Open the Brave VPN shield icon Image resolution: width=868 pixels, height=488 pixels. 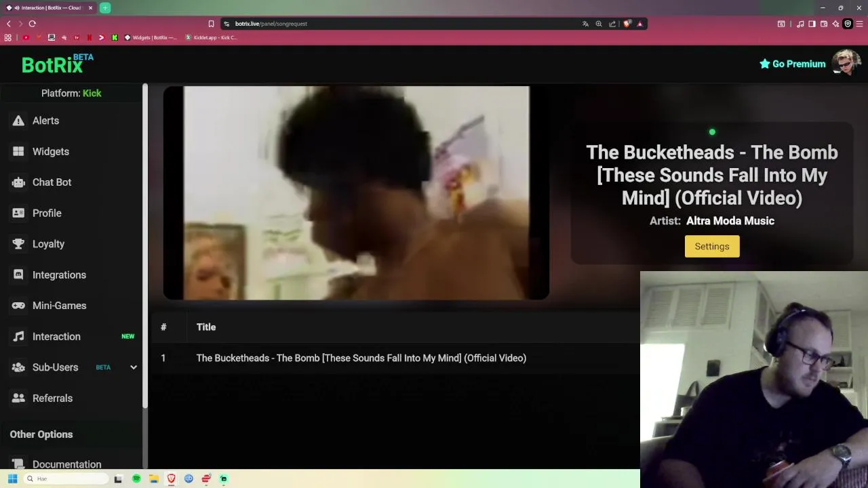[848, 24]
